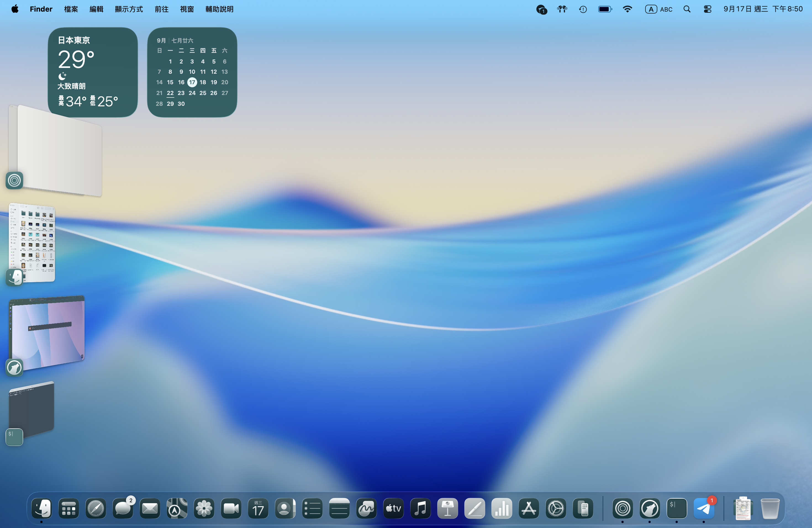Start FaceTime from the Dock
Viewport: 812px width, 528px height.
click(231, 509)
